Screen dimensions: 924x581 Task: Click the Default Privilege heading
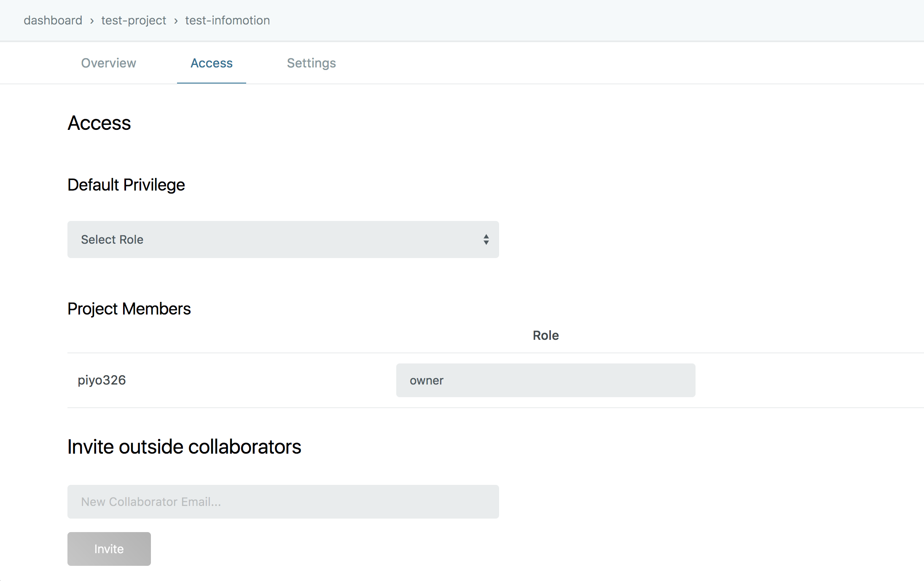click(126, 185)
